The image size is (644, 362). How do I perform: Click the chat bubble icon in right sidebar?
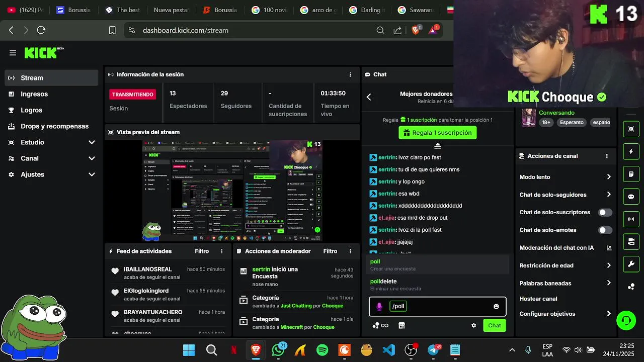[x=631, y=197]
